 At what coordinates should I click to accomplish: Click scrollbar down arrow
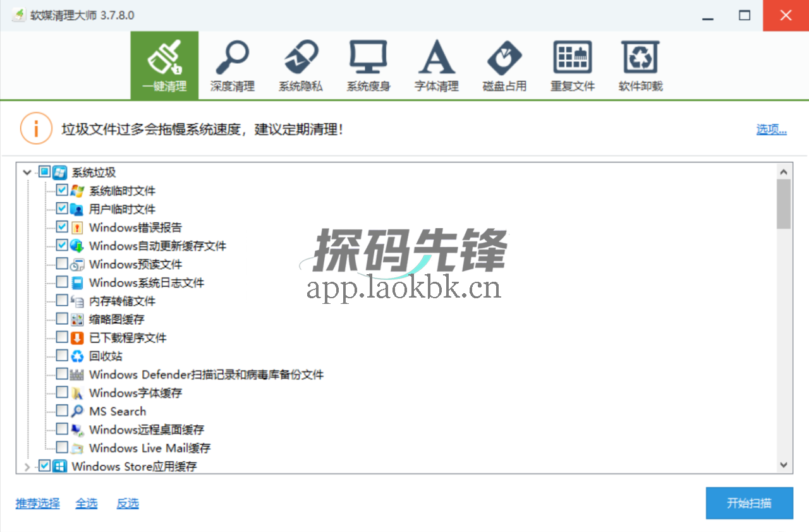[x=784, y=465]
